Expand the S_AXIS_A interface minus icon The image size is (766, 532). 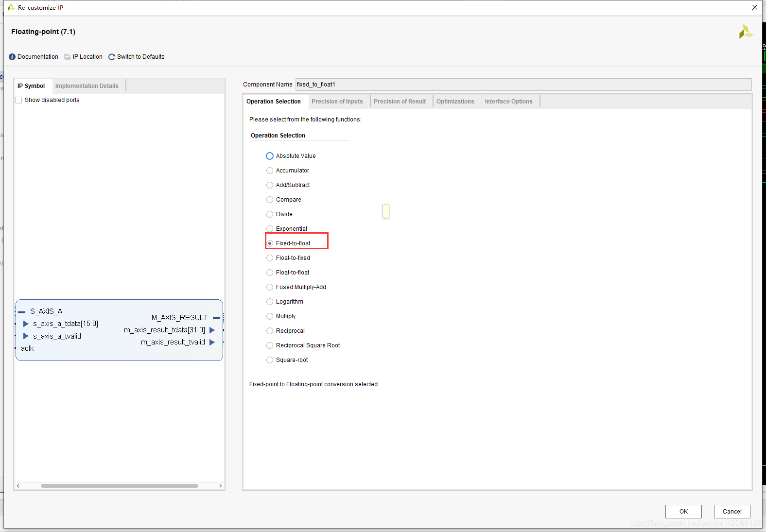[21, 312]
